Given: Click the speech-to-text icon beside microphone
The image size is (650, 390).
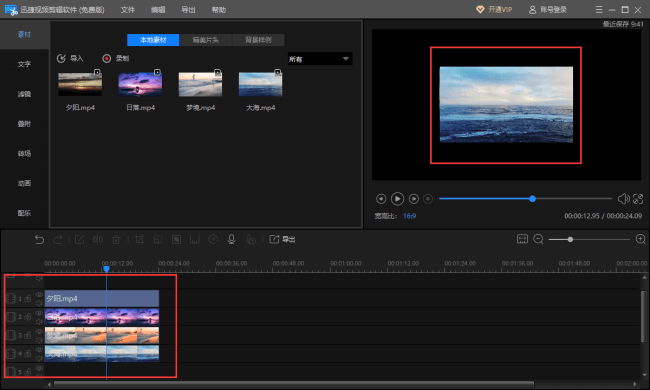Looking at the screenshot, I should (251, 240).
